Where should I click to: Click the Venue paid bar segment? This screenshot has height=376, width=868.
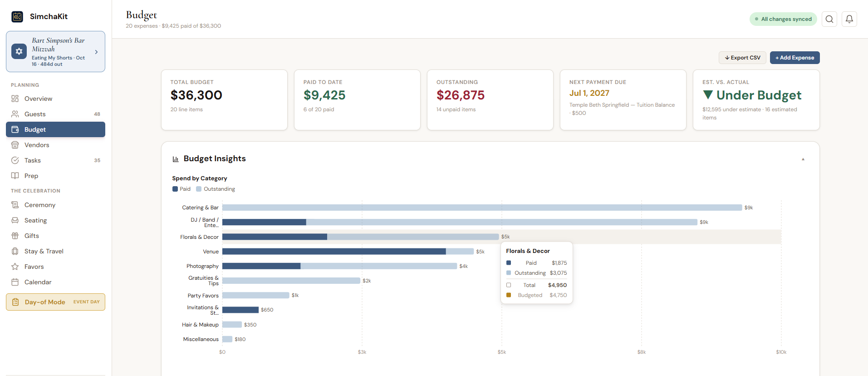pos(334,252)
